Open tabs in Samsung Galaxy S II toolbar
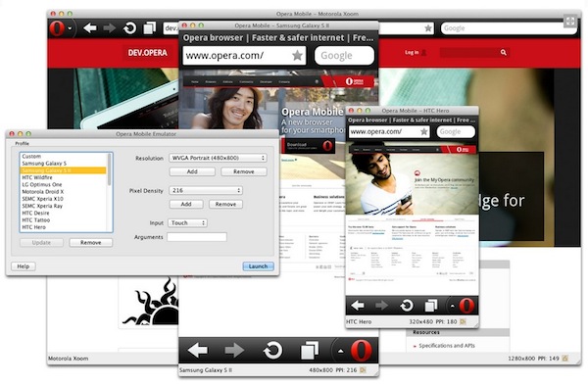Screen dimensions: 588x385 pos(310,351)
